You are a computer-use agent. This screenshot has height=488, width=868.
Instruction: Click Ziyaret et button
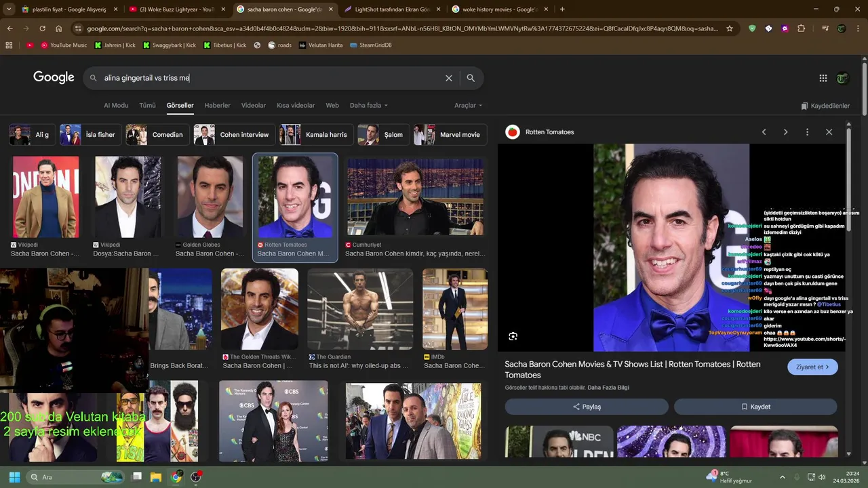tap(812, 367)
